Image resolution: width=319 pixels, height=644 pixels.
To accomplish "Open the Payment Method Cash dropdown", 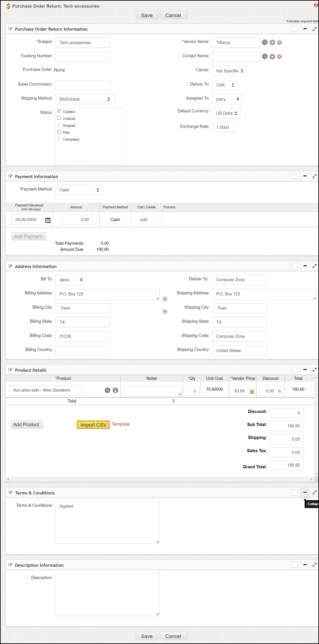I will point(79,190).
